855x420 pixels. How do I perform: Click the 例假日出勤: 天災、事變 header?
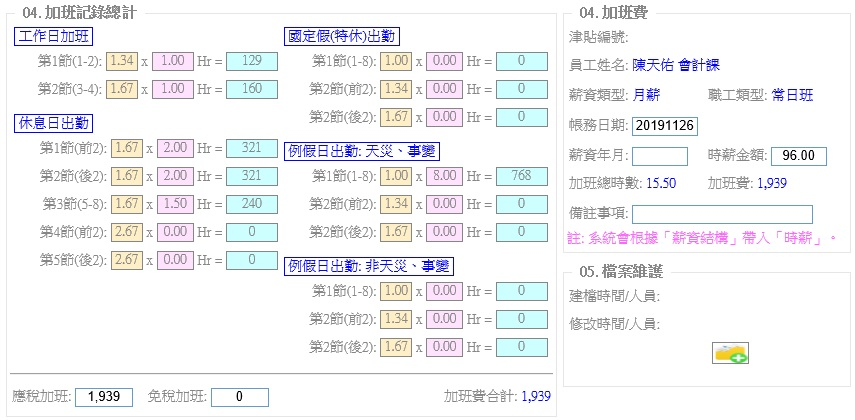pos(362,151)
